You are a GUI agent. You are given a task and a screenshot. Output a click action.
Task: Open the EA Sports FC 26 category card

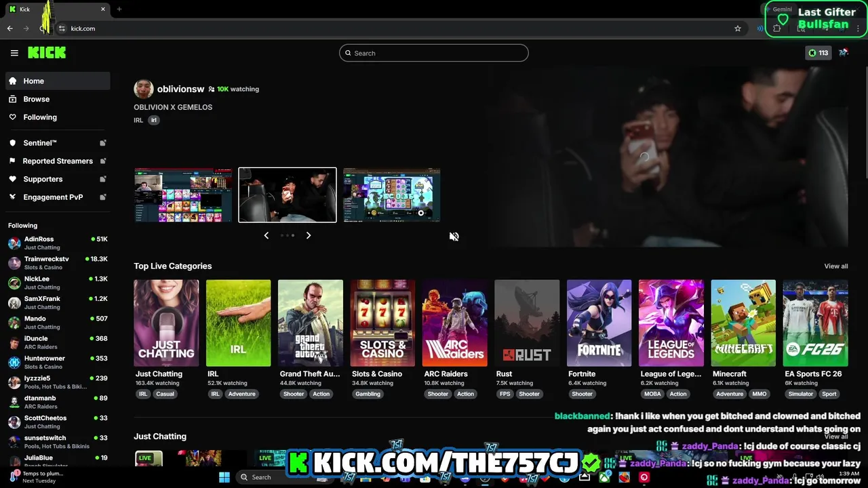[x=815, y=323]
